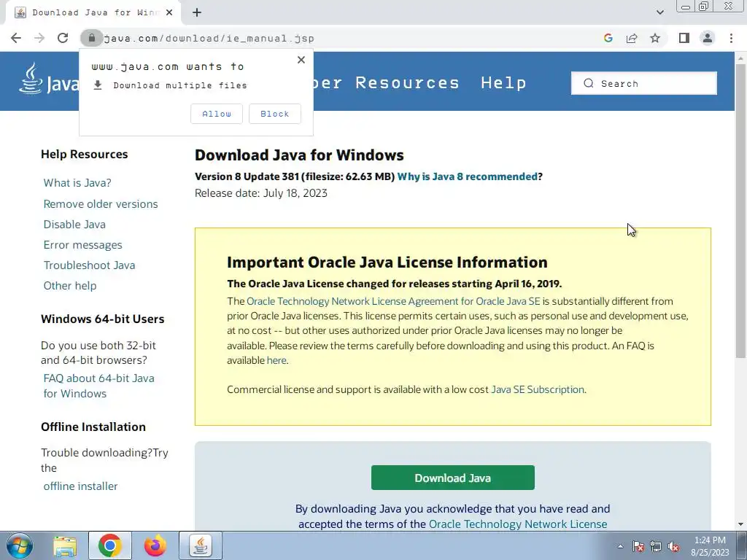Screen dimensions: 747x560
Task: Show hidden tray icons arrow
Action: [620, 546]
